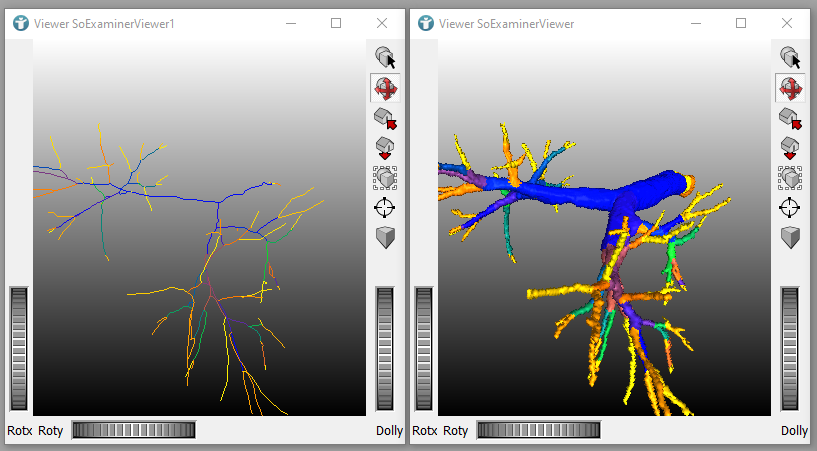This screenshot has width=817, height=451.
Task: Click Roty thumbwheel in right viewer
Action: (x=538, y=430)
